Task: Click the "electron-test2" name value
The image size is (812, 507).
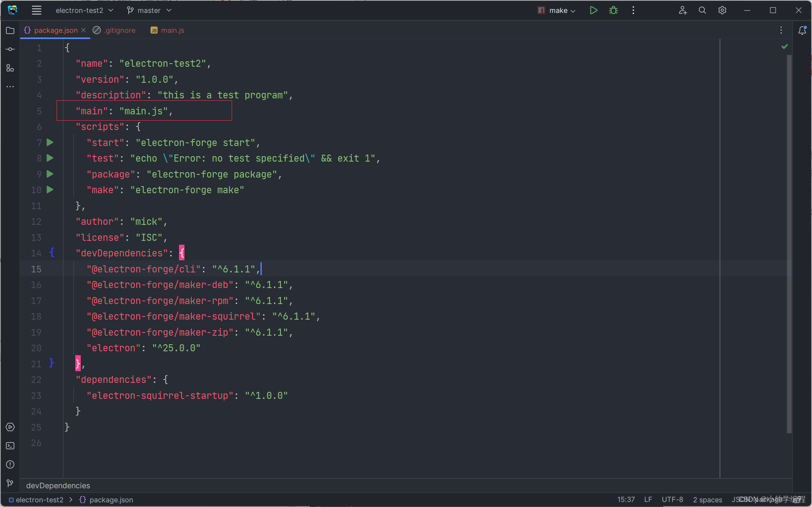Action: coord(163,64)
